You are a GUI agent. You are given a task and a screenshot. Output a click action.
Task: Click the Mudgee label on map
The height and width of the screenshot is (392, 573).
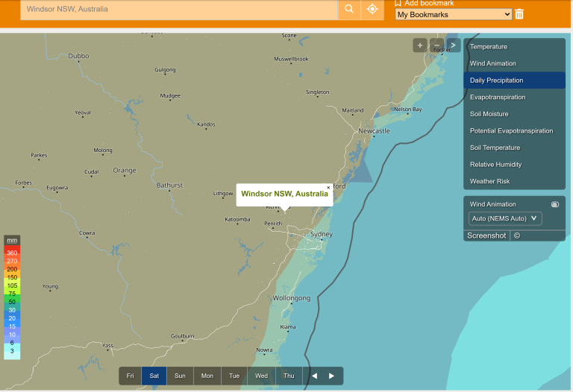(x=170, y=95)
